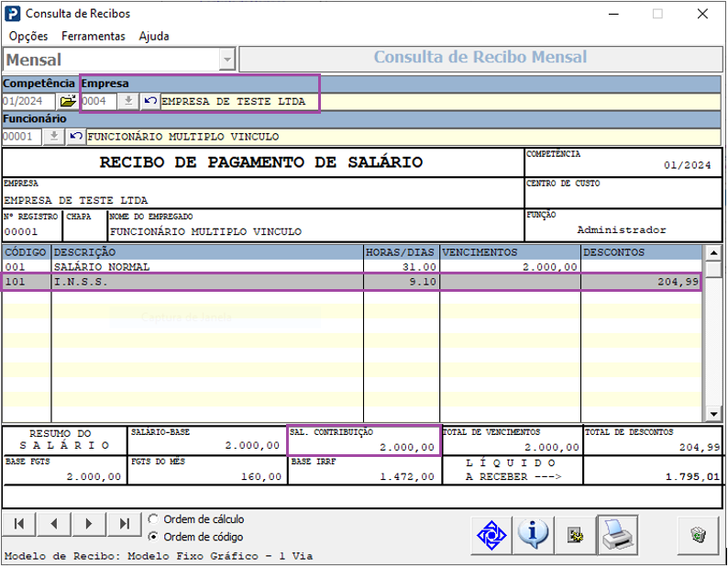728x568 pixels.
Task: Open the Opções menu
Action: coord(28,37)
